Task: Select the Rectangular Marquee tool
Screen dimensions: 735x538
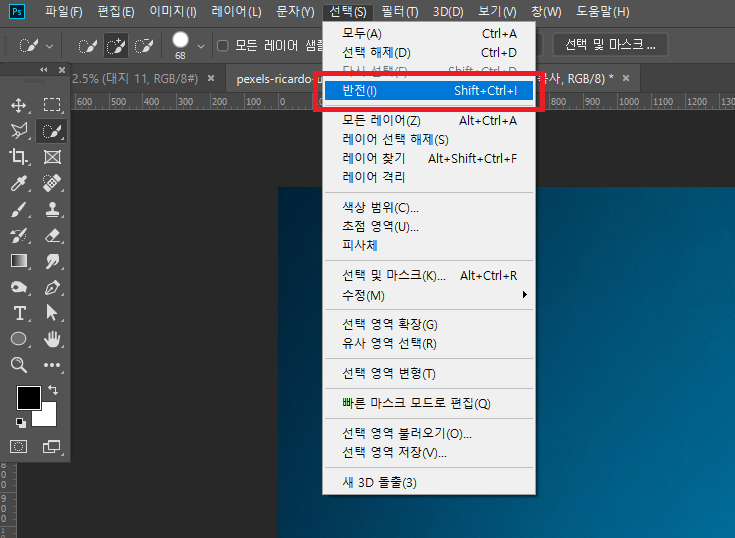Action: pos(52,105)
